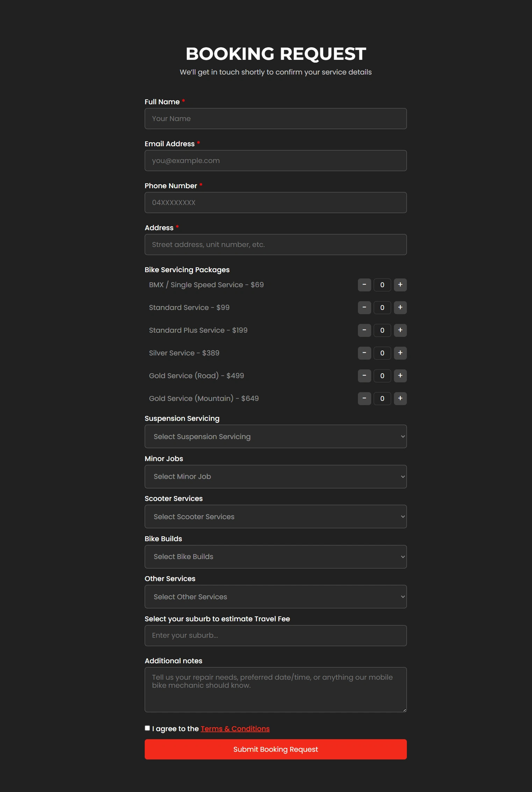The image size is (532, 792).
Task: Open the Other Services dropdown
Action: click(x=275, y=597)
